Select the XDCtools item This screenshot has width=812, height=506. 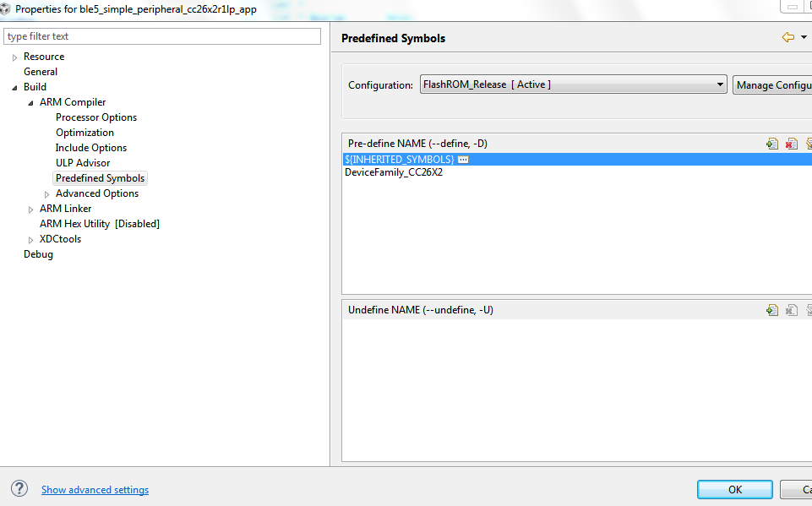tap(60, 239)
